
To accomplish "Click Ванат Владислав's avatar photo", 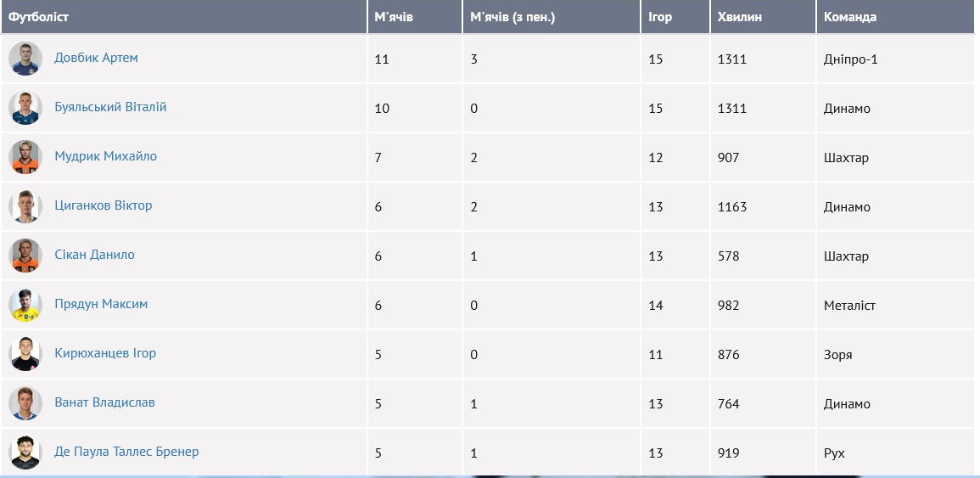I will [25, 403].
